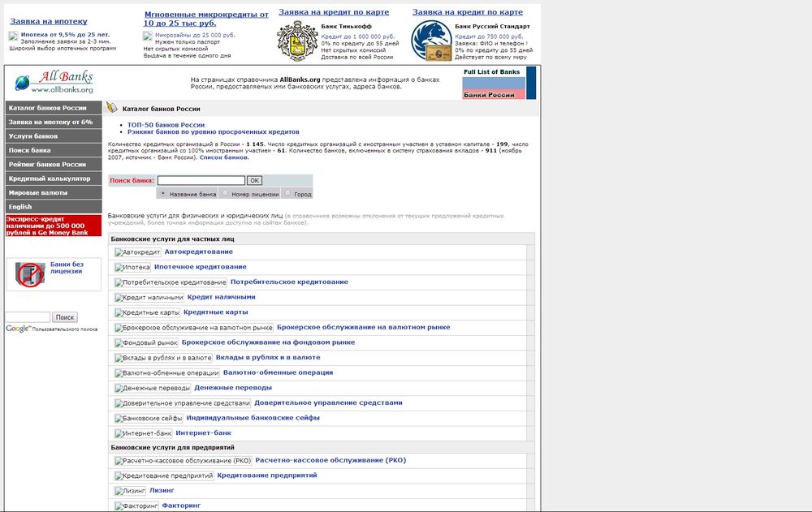
Task: Click the OK bank search button
Action: tap(254, 180)
